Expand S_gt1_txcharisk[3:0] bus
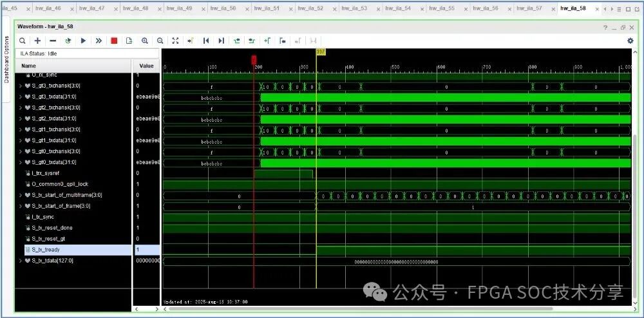 point(21,129)
